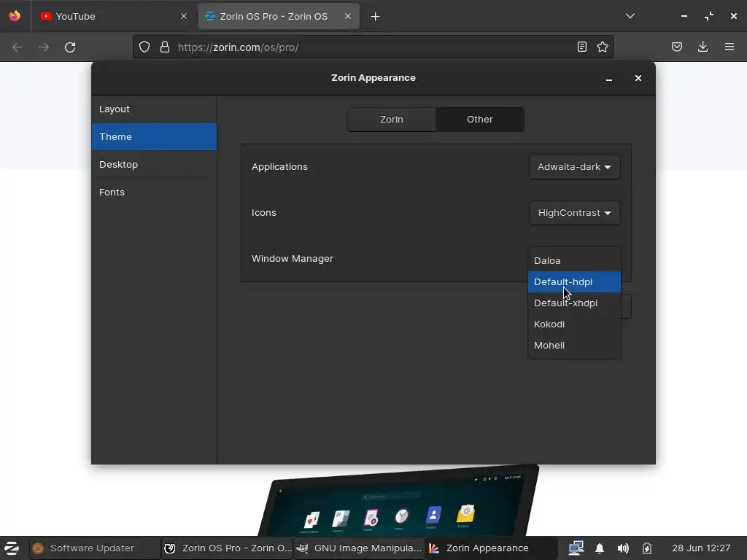
Task: Open the Firefox logo menu icon
Action: (15, 16)
